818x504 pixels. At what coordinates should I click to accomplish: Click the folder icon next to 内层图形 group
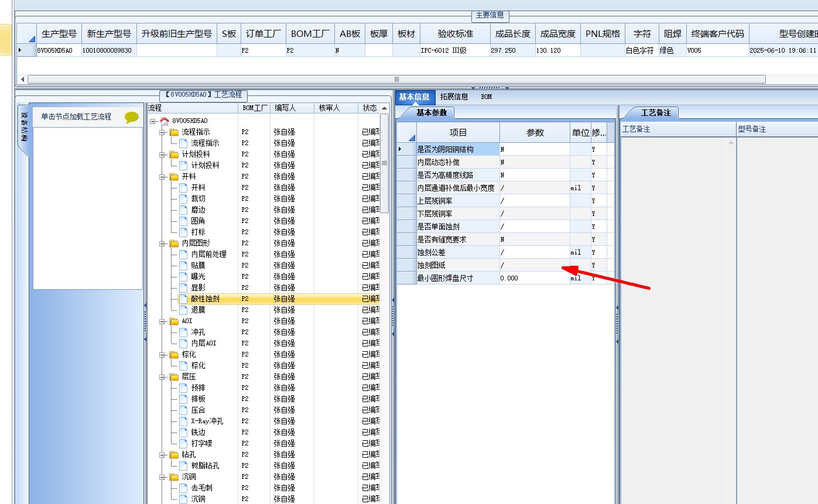[x=174, y=243]
